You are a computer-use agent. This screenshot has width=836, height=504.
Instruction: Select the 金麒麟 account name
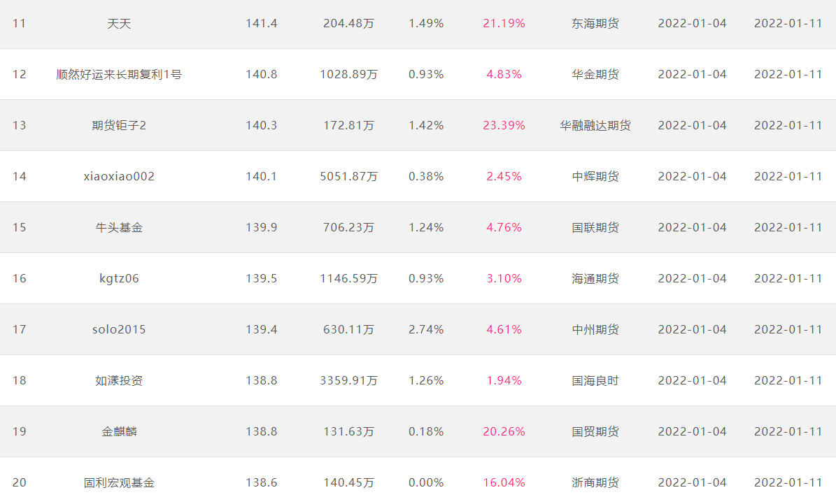point(119,431)
